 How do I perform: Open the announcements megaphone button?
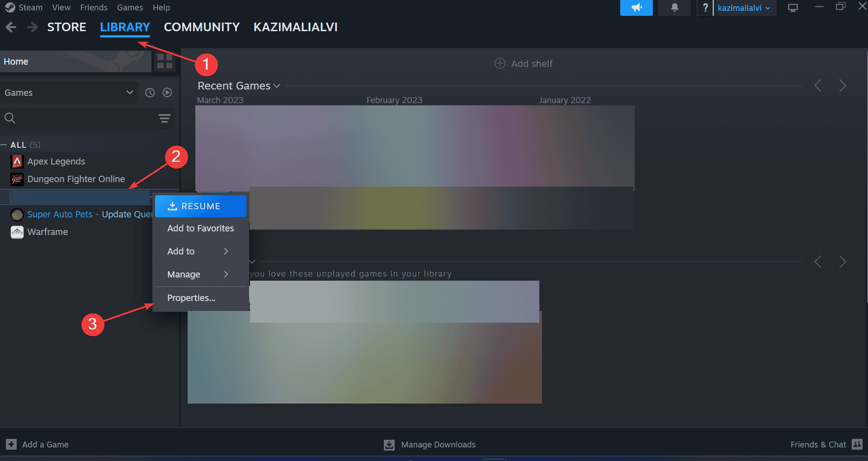636,8
